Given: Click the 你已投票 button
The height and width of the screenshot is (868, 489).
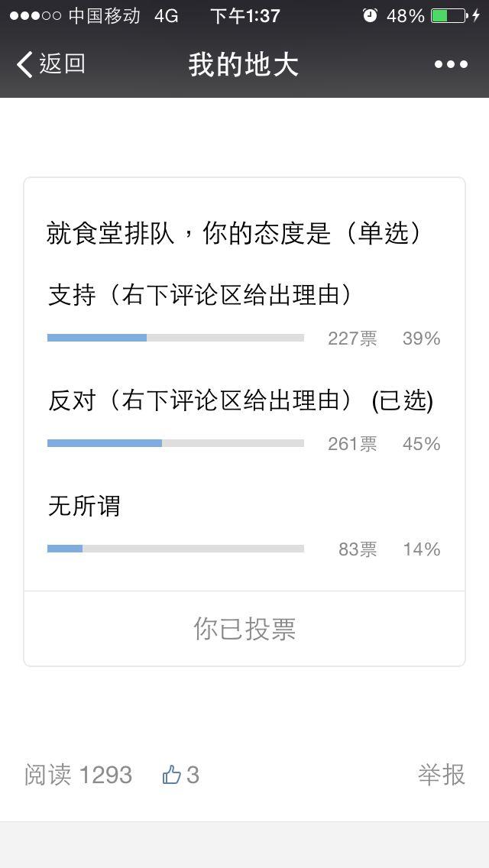Looking at the screenshot, I should (x=244, y=629).
